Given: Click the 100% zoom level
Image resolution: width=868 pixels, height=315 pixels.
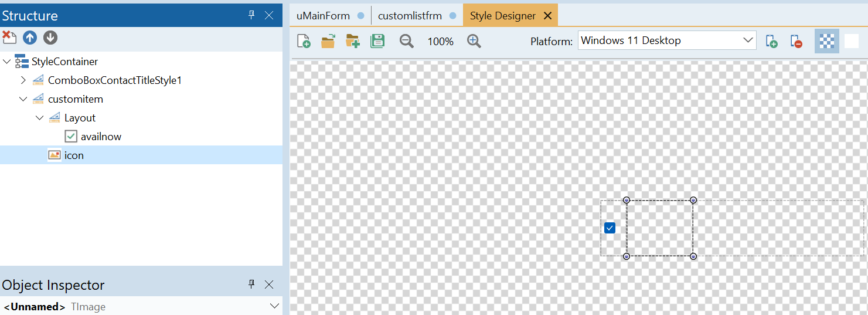Looking at the screenshot, I should click(x=440, y=42).
